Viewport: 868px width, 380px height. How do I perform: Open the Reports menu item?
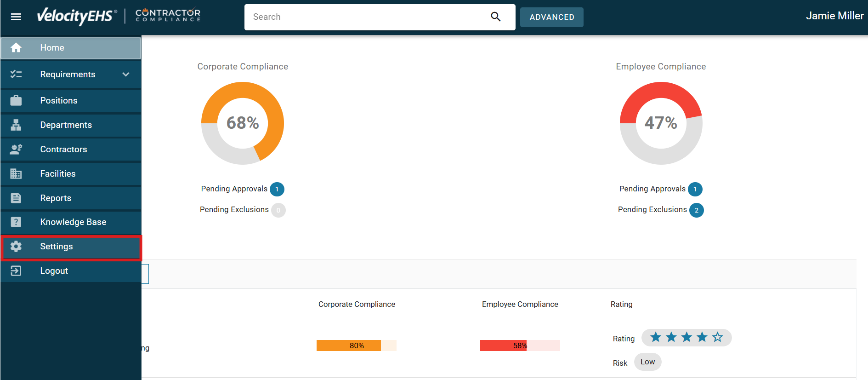pyautogui.click(x=56, y=198)
